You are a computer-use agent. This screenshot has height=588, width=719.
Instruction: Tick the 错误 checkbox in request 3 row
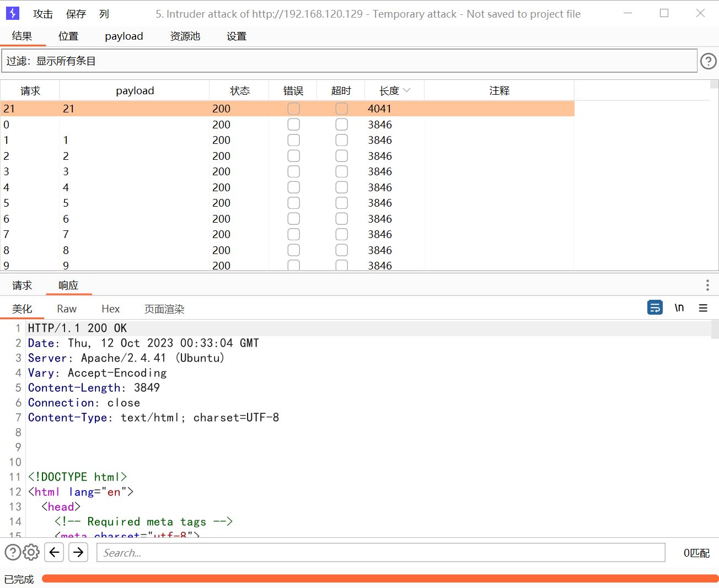click(x=294, y=171)
